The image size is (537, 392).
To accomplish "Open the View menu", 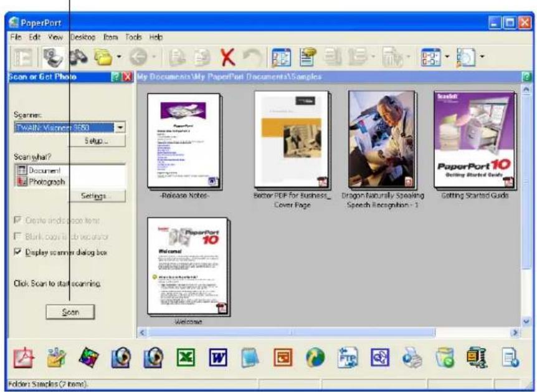I will (x=55, y=37).
